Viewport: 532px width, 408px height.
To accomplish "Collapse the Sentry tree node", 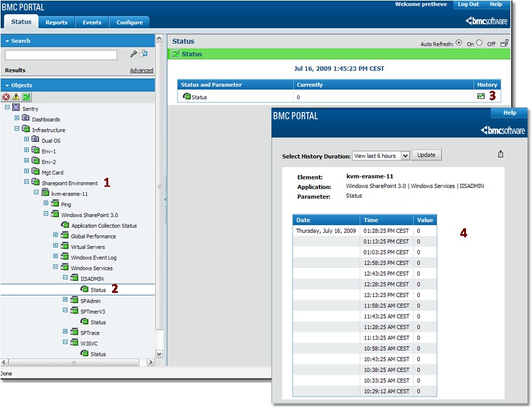I will click(x=7, y=107).
